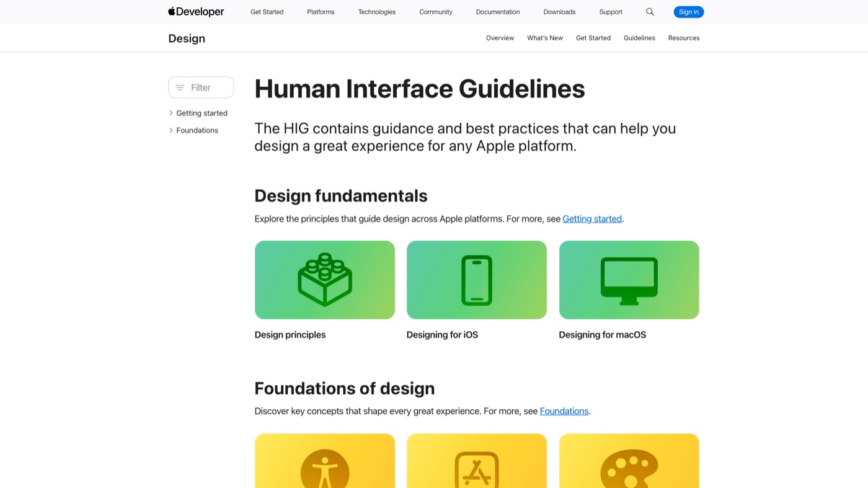
Task: Open the Documentation menu
Action: 498,12
